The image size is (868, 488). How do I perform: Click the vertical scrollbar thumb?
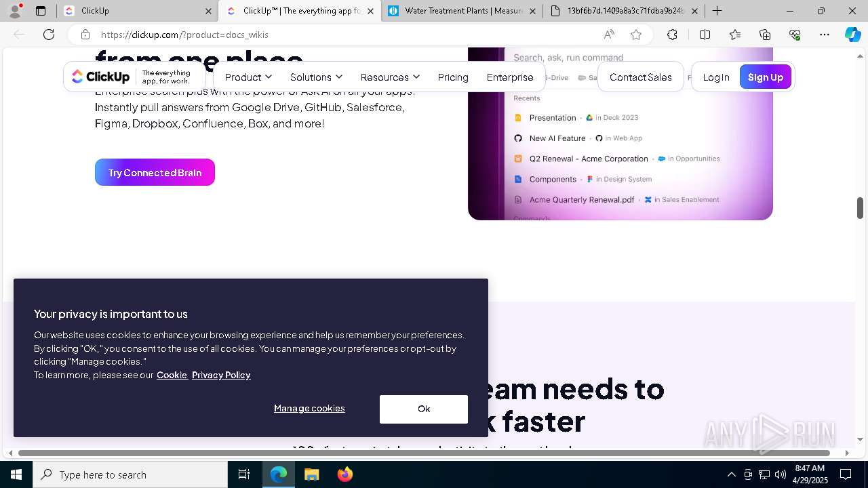click(860, 208)
